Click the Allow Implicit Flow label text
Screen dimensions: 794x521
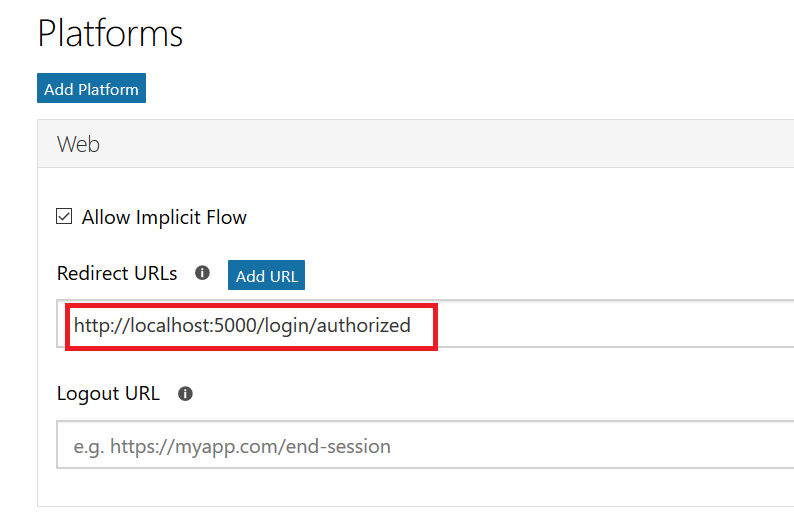click(164, 217)
